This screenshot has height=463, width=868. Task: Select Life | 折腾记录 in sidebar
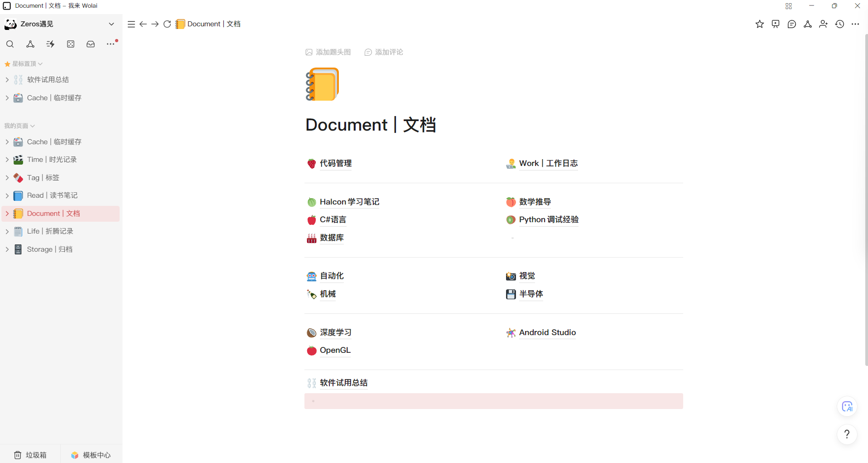[50, 231]
